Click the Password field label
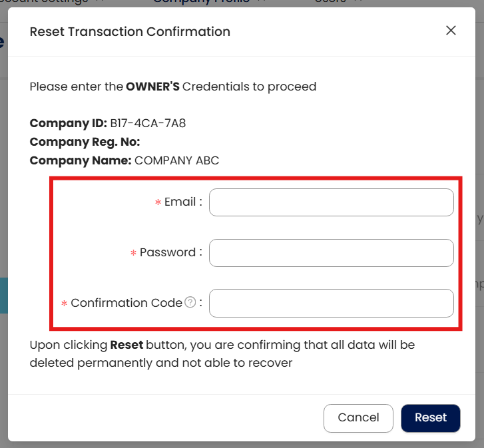 point(167,253)
